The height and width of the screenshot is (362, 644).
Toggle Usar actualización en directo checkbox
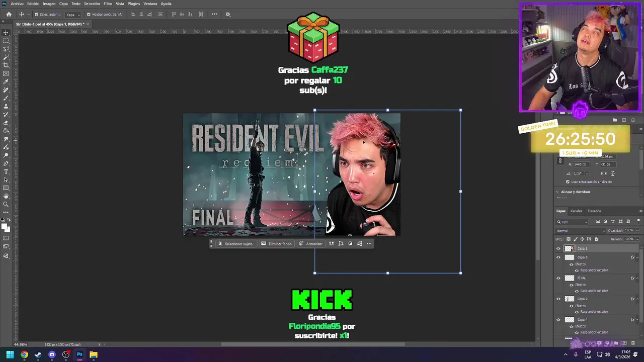568,182
